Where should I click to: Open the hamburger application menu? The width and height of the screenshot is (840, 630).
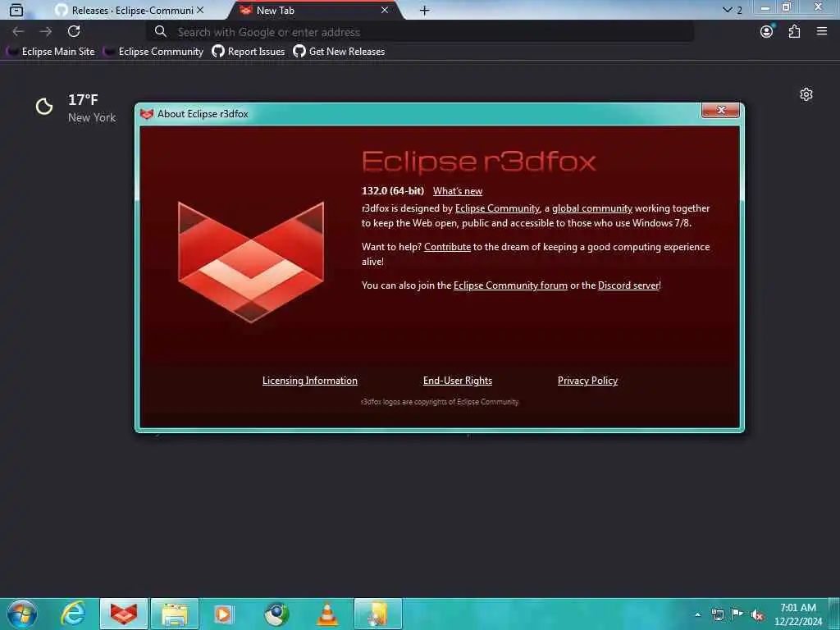pos(822,32)
